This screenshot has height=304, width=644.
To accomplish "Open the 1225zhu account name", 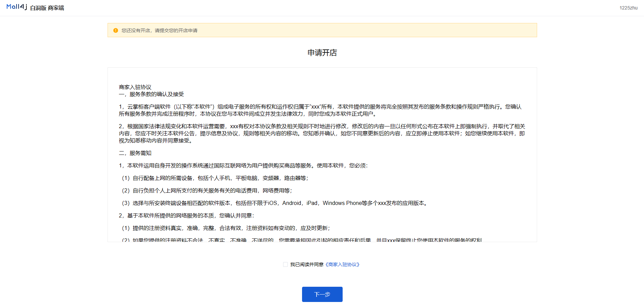I will tap(628, 8).
